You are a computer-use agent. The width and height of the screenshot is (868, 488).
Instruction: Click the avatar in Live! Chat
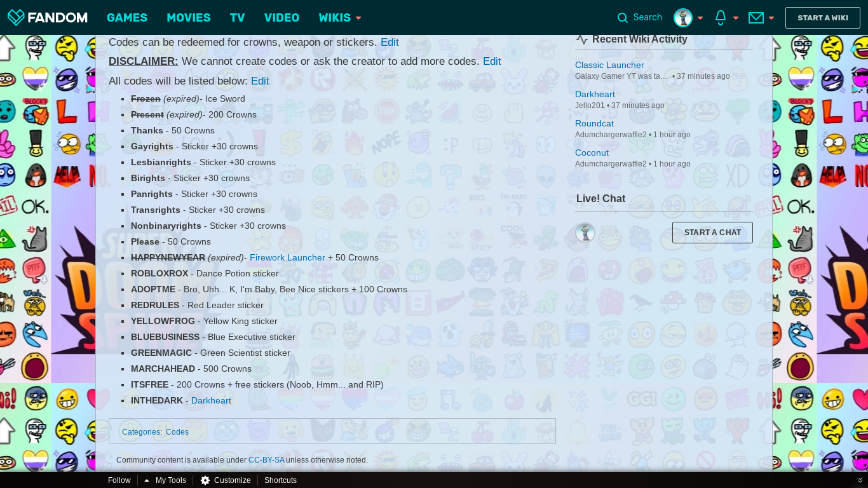click(585, 233)
